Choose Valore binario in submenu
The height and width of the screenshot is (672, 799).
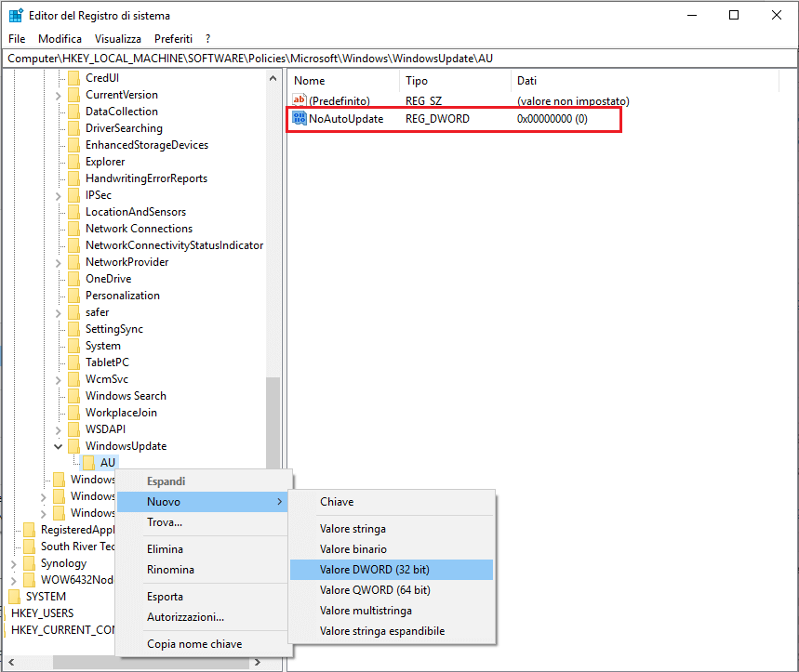[392, 549]
